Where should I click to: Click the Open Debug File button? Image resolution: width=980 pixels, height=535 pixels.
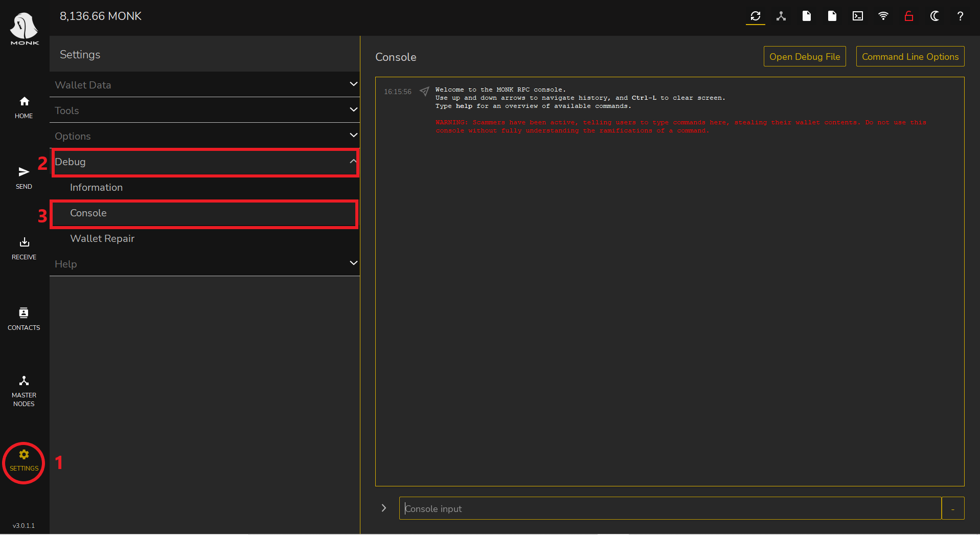click(805, 56)
